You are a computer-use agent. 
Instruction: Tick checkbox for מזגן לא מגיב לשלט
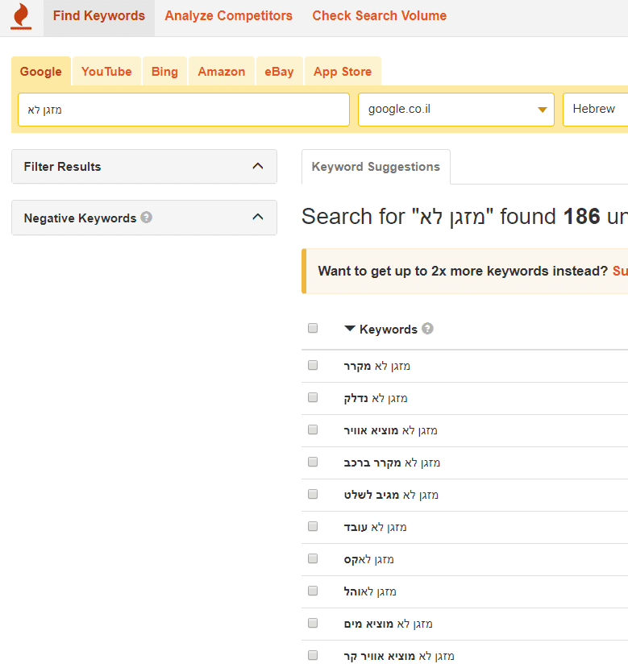point(313,494)
